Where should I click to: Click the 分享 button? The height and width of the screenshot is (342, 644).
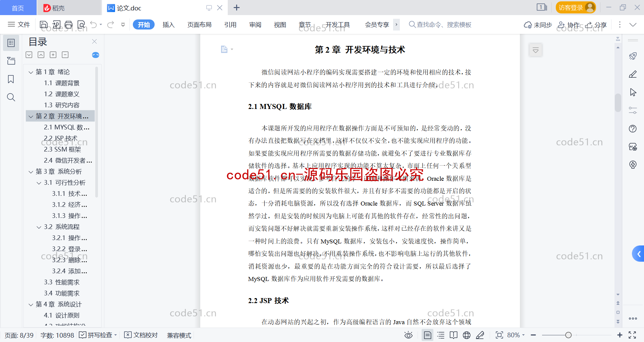596,25
